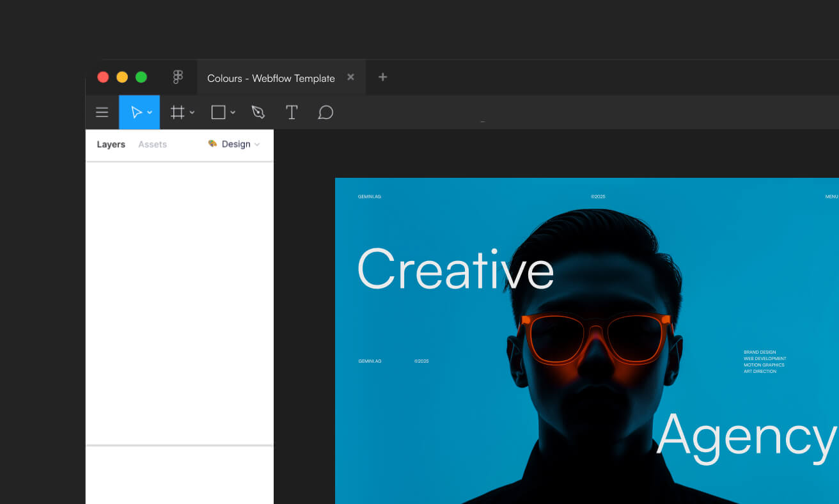The width and height of the screenshot is (839, 504).
Task: Select the Move tool
Action: [136, 112]
